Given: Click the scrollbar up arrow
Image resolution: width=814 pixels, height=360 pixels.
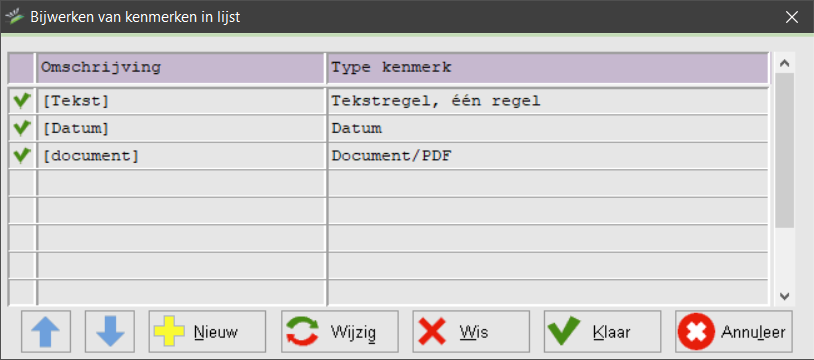Looking at the screenshot, I should (784, 63).
